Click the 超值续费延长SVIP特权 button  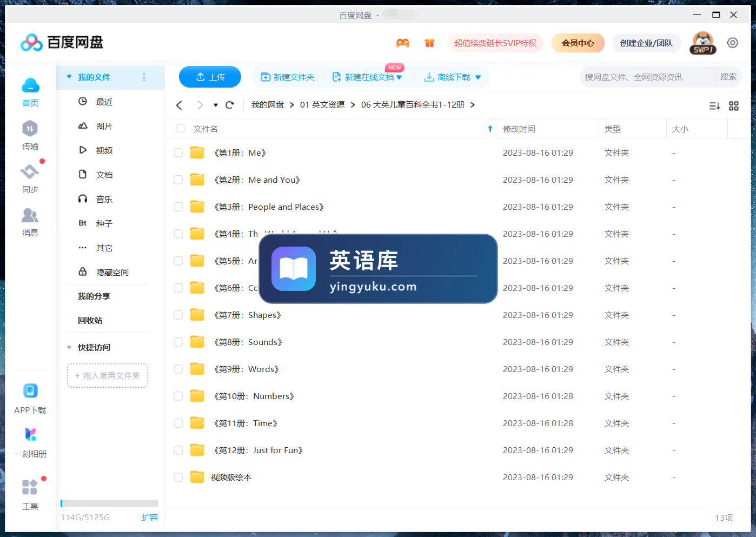click(495, 43)
